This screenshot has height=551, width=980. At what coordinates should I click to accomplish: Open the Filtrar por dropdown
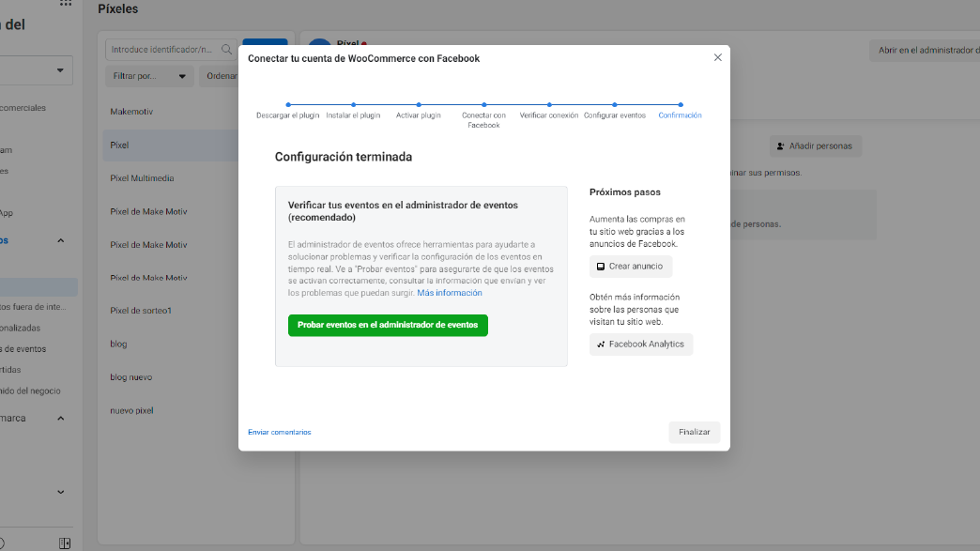tap(148, 76)
